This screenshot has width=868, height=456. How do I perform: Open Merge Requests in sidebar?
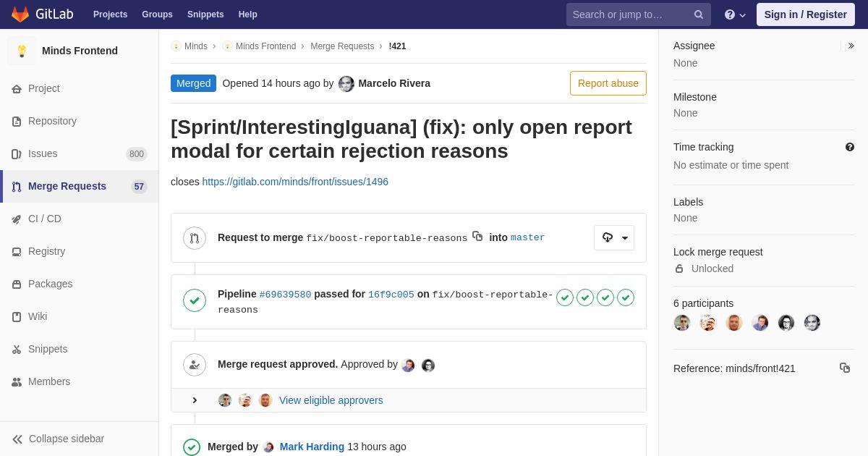(x=80, y=186)
